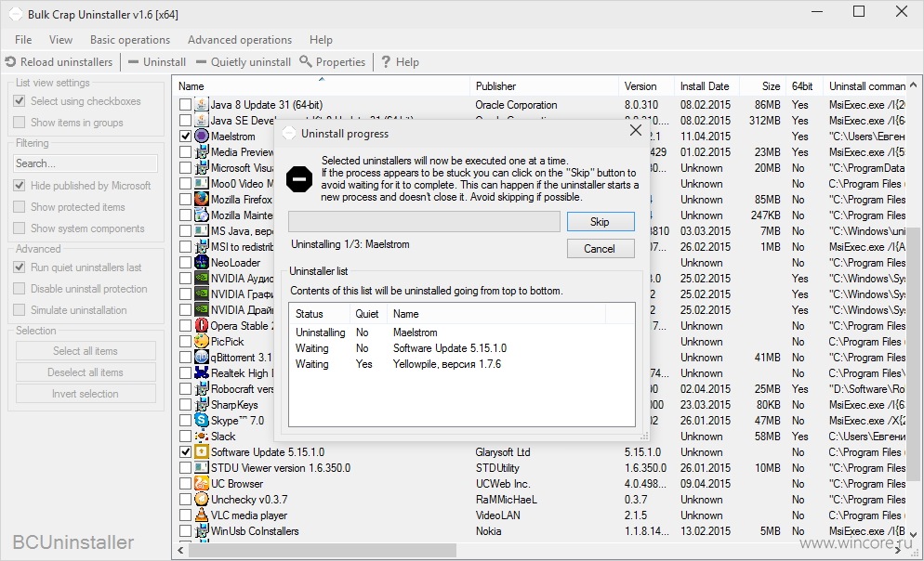Click the Unchecky app icon
The image size is (924, 561).
[202, 499]
